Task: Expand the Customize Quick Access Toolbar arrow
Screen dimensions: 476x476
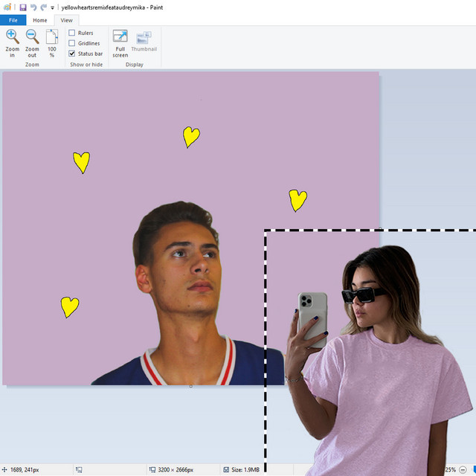Action: click(x=52, y=7)
